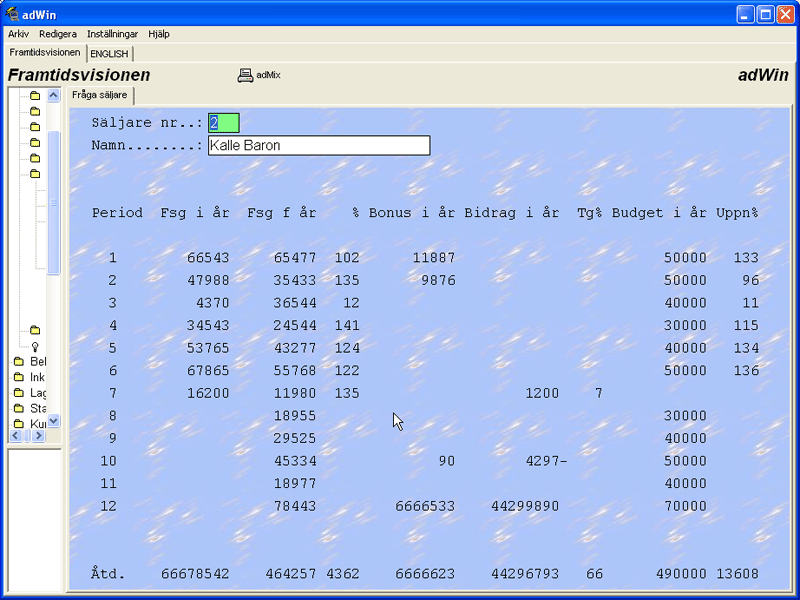Click the adWin icon in the title bar
This screenshot has width=800, height=600.
(x=12, y=14)
